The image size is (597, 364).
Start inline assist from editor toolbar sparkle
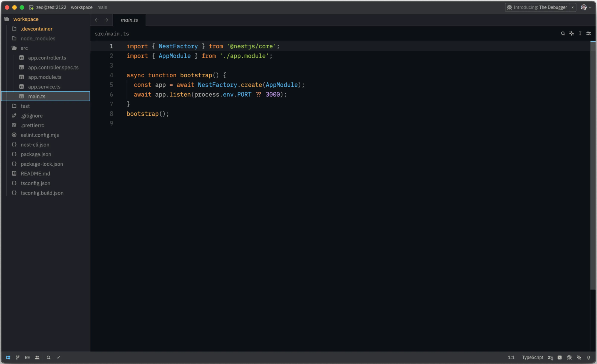(x=572, y=33)
